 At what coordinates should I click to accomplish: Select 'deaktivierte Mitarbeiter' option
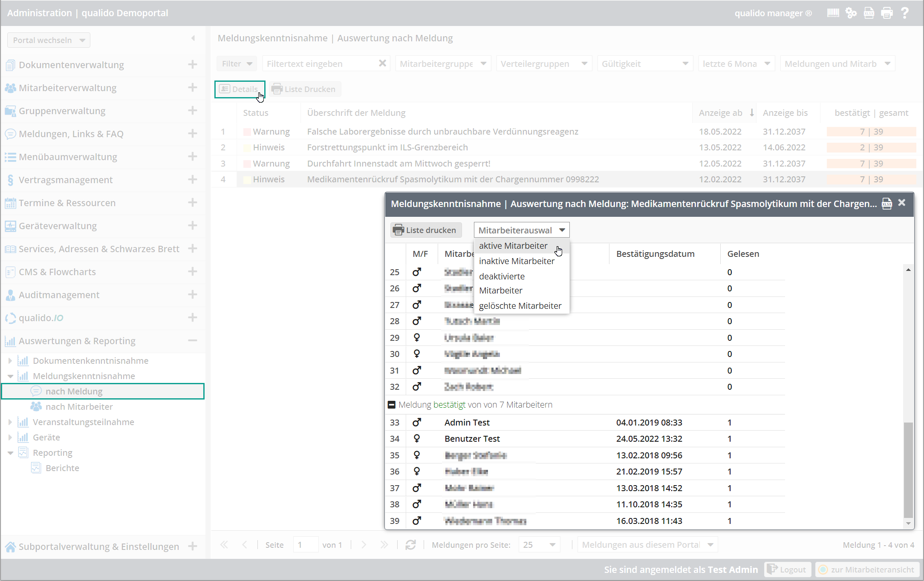click(x=521, y=283)
